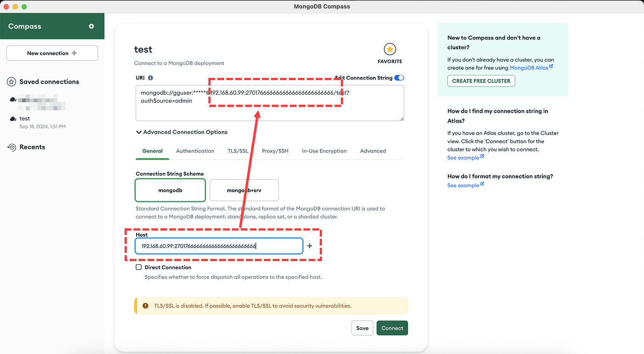Select the mongodb+srv connection scheme
This screenshot has height=354, width=644.
click(x=244, y=190)
